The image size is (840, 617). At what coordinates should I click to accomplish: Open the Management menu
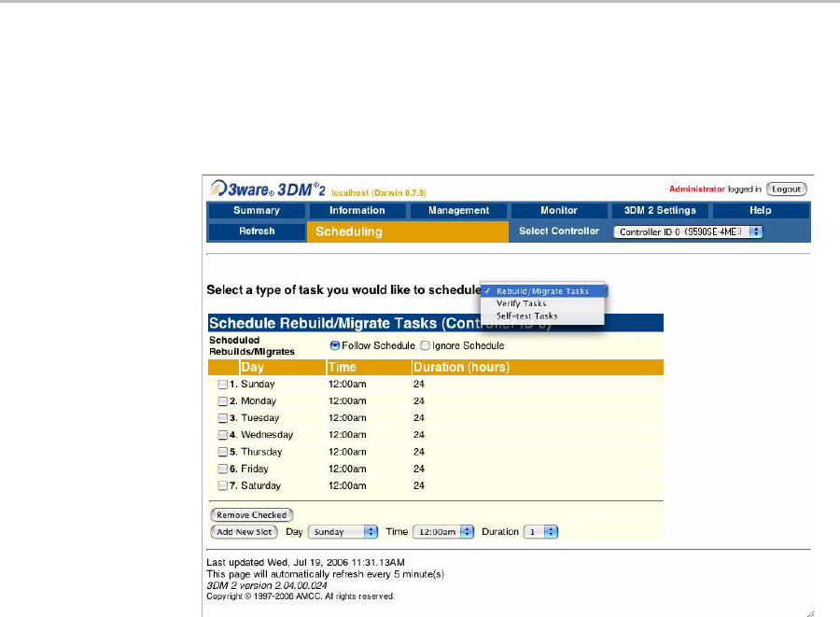coord(458,210)
